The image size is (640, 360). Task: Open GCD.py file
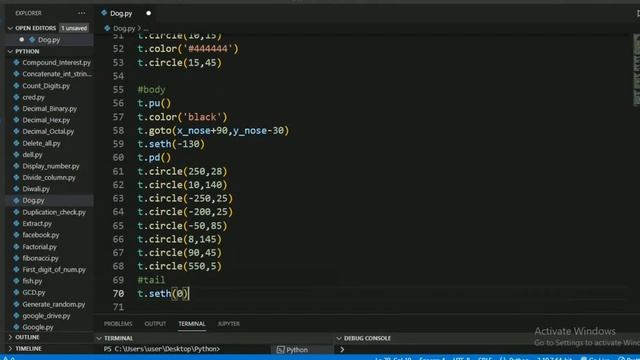(33, 293)
